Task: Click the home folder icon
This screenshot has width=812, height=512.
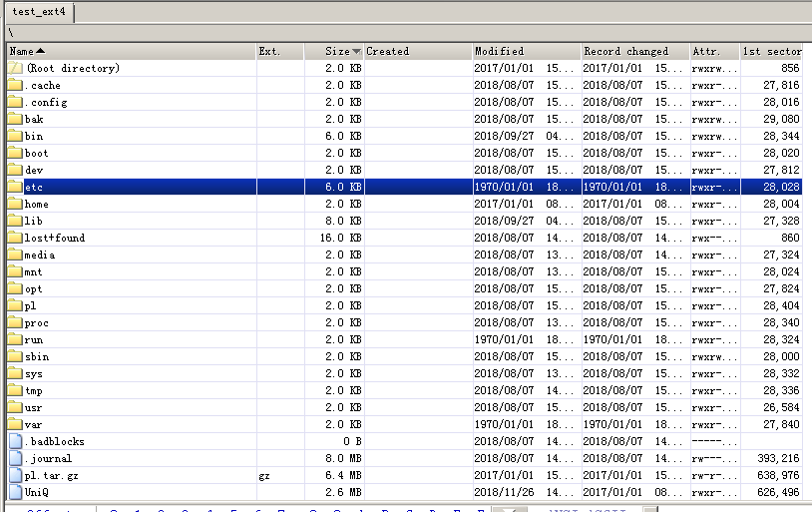Action: pos(15,204)
